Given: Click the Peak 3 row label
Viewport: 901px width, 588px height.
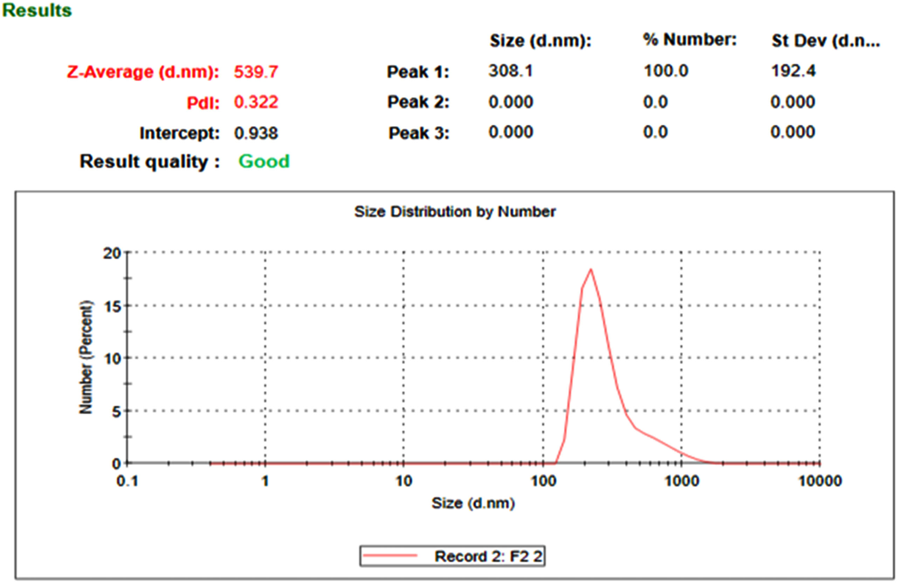Looking at the screenshot, I should point(418,133).
